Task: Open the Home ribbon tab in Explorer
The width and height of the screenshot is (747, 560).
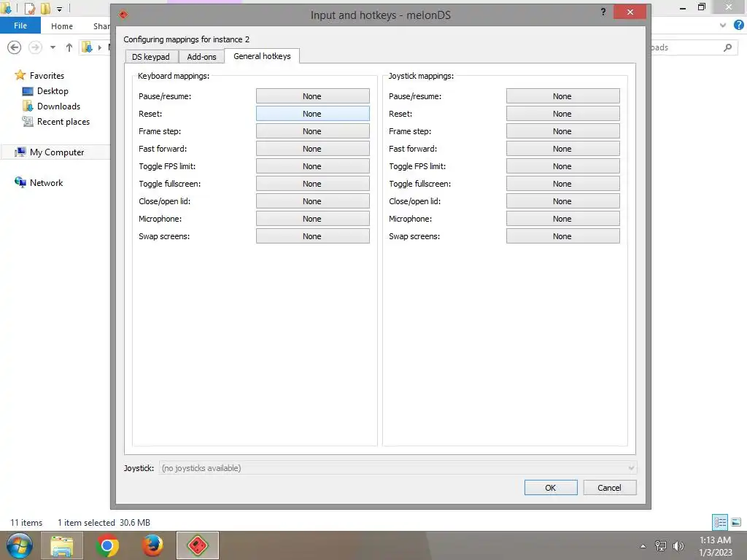Action: pos(62,26)
